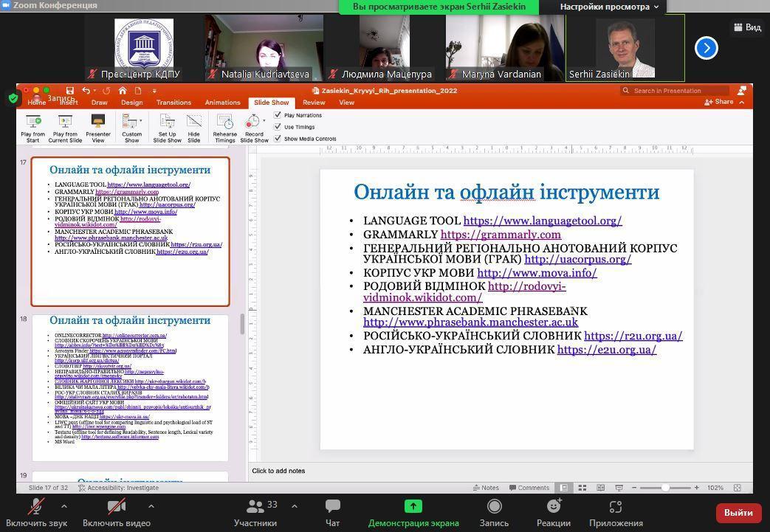Start slide show from status bar icon
The height and width of the screenshot is (532, 770).
(619, 487)
